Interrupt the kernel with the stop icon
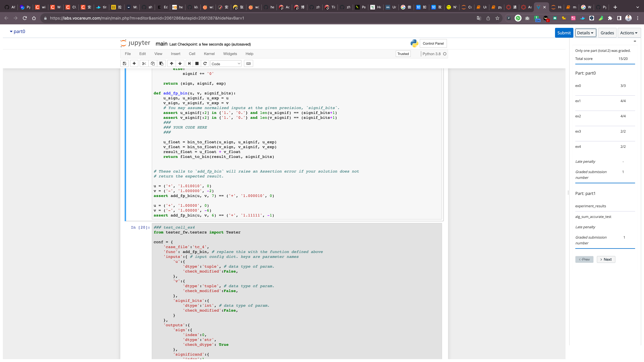This screenshot has width=644, height=362. click(x=197, y=64)
